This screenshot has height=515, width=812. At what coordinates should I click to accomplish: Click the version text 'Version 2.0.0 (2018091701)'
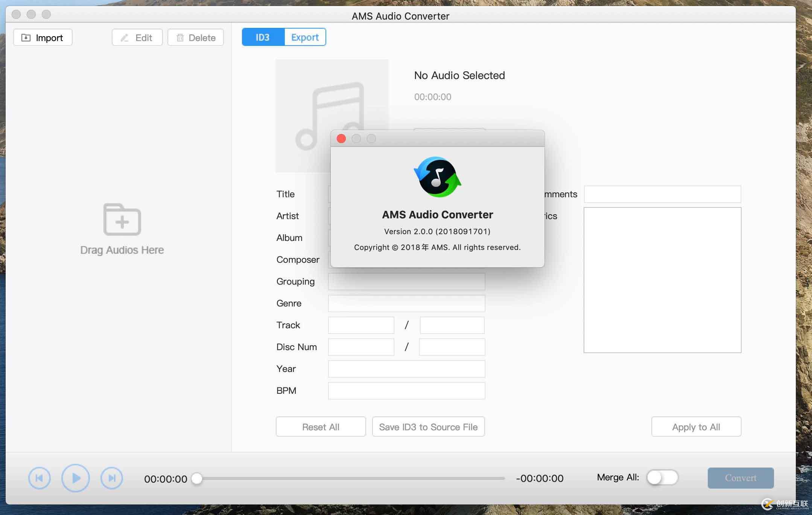[437, 232]
